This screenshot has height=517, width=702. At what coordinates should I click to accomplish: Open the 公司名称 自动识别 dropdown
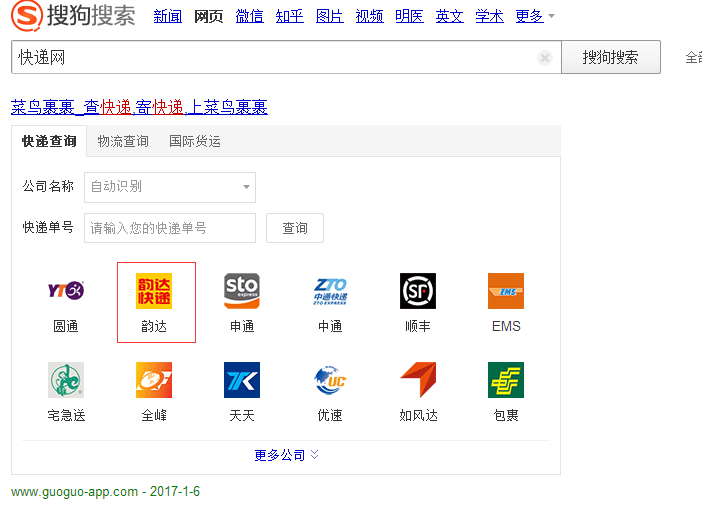click(x=170, y=187)
